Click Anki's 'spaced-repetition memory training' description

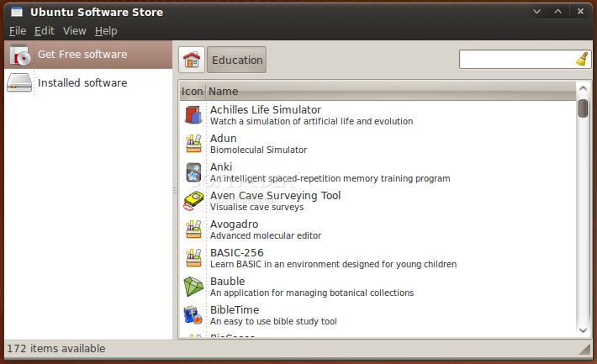point(330,178)
